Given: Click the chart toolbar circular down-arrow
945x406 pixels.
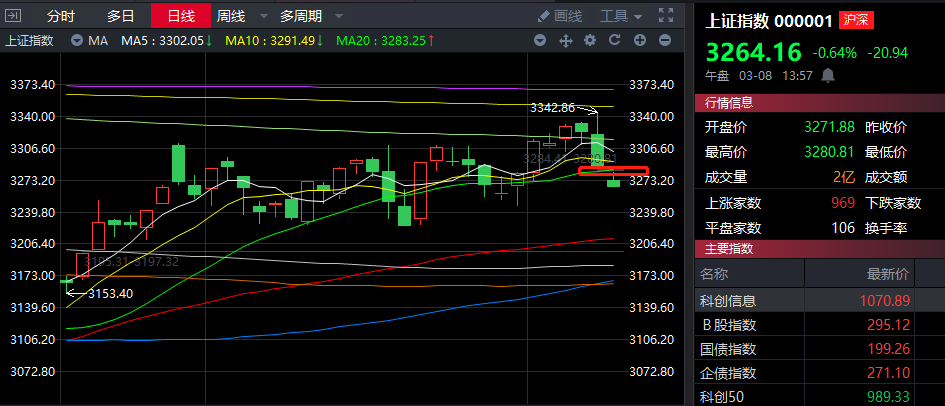Looking at the screenshot, I should pos(540,40).
